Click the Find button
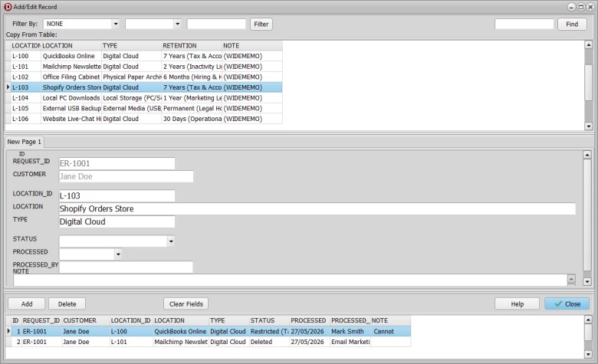Viewport: 598px width, 364px height. [x=572, y=24]
